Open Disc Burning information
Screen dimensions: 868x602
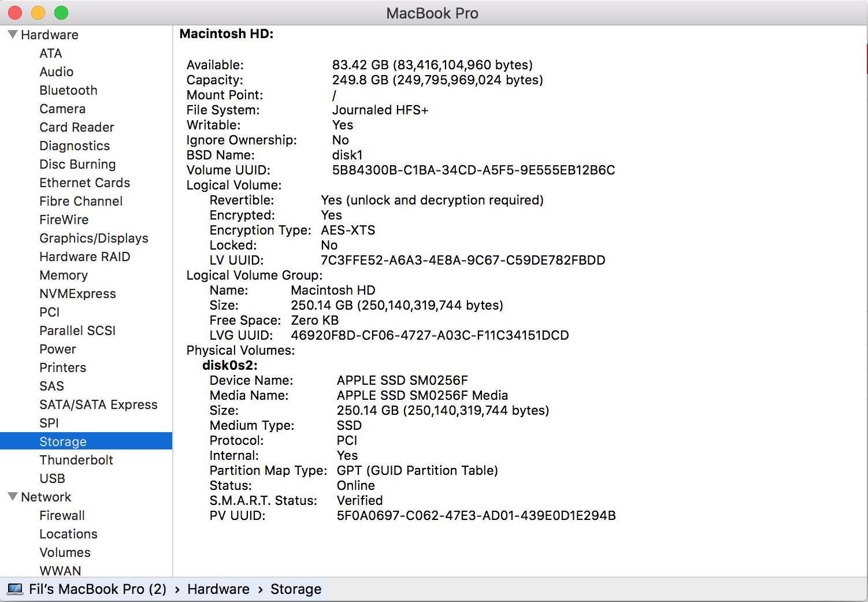click(x=77, y=164)
